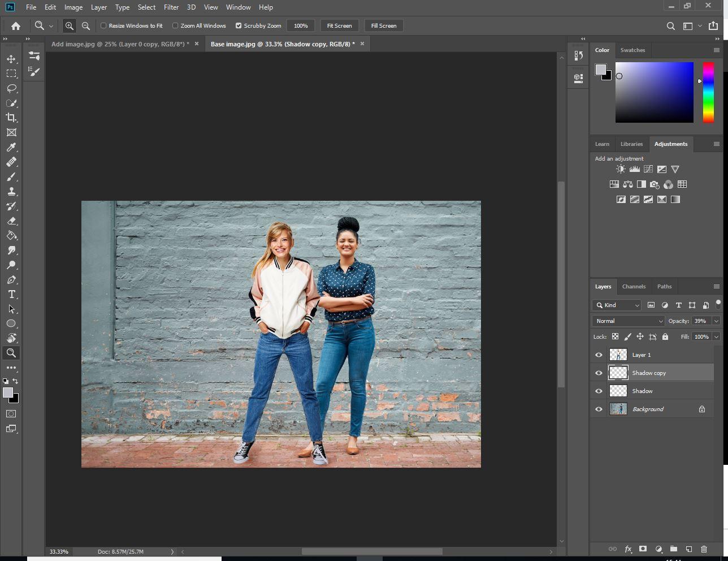Switch to the Channels tab
Screen dimensions: 728x561
coord(634,286)
